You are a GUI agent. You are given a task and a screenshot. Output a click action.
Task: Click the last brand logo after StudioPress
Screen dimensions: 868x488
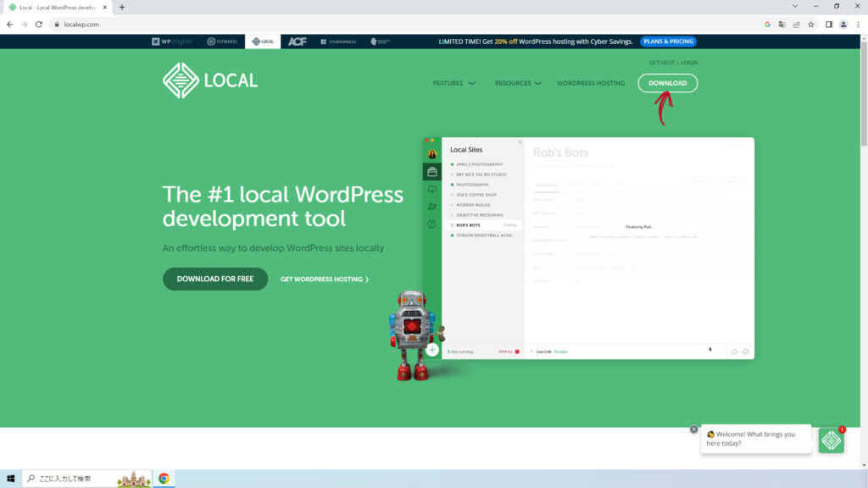pyautogui.click(x=381, y=42)
